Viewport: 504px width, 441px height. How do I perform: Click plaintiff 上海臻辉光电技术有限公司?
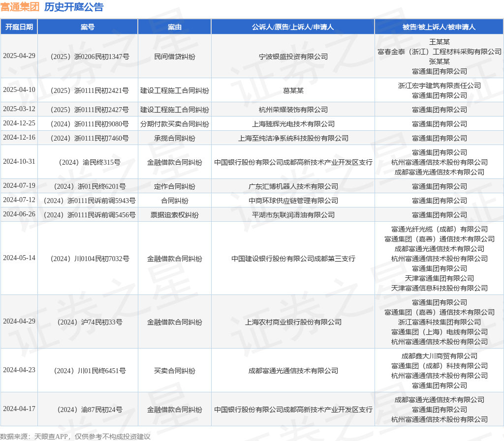pos(293,124)
